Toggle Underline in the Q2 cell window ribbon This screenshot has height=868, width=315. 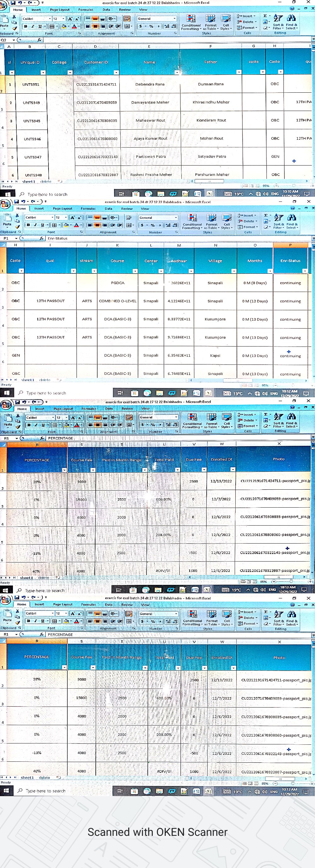40,26
